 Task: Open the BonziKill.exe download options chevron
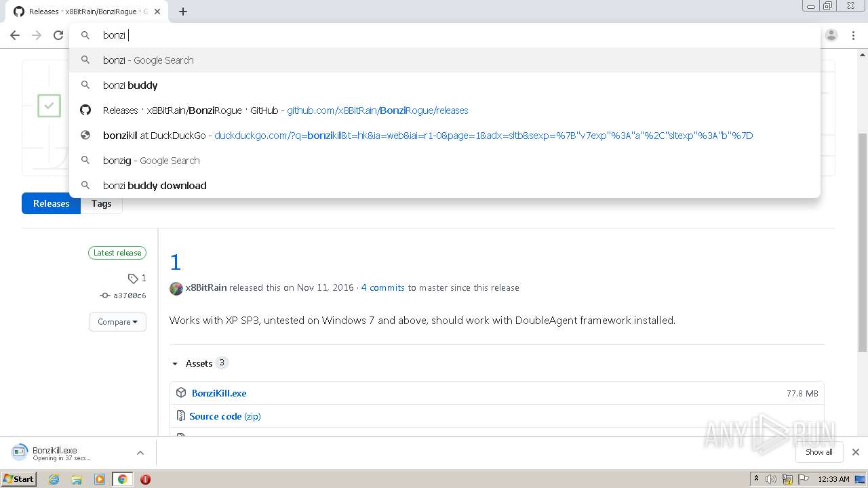(x=140, y=453)
